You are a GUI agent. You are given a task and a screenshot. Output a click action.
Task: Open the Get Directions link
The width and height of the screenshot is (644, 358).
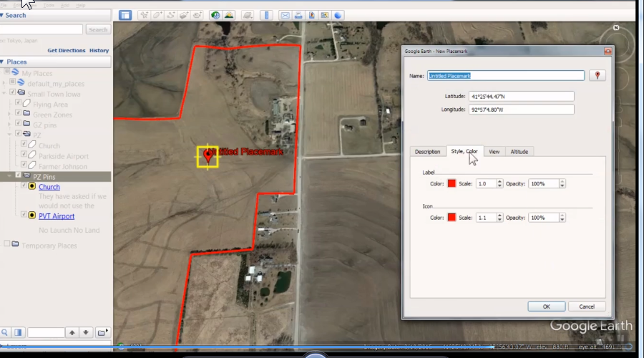66,50
